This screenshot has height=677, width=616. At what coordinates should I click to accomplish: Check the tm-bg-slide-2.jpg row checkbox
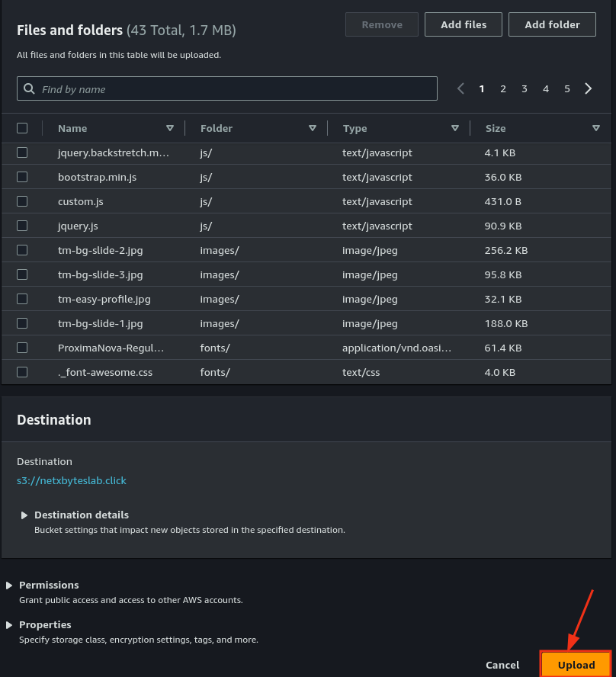(22, 250)
